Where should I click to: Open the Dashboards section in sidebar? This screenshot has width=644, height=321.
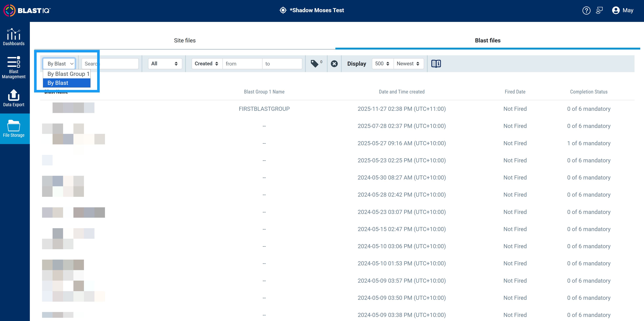pos(14,37)
